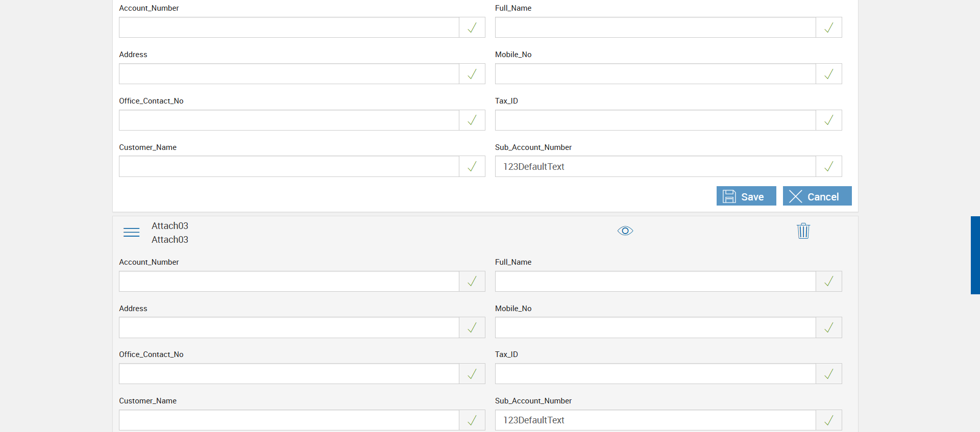980x432 pixels.
Task: Click the Save button
Action: pyautogui.click(x=746, y=196)
